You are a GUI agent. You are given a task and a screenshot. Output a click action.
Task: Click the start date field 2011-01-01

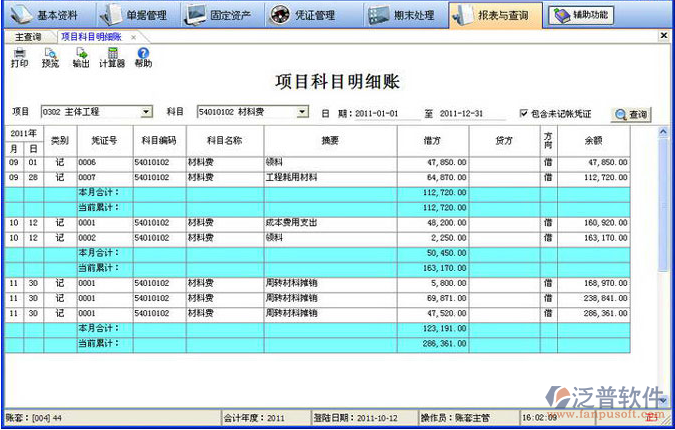378,113
